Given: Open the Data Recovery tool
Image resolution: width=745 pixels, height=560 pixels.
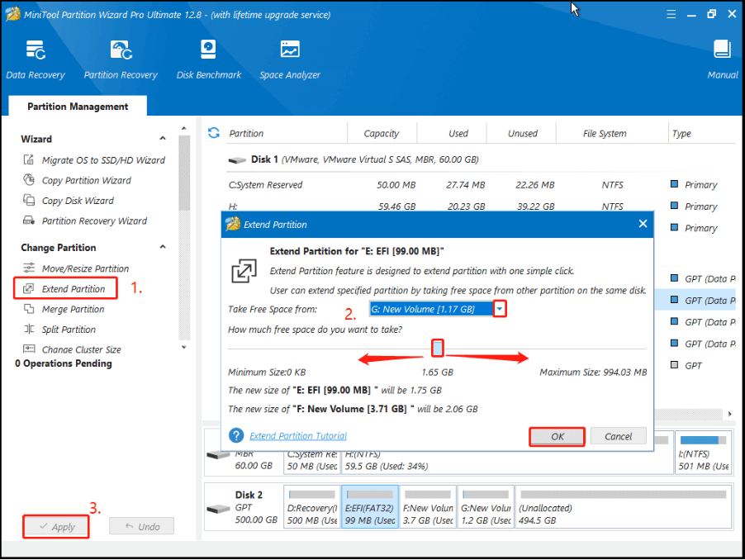Looking at the screenshot, I should 35,58.
